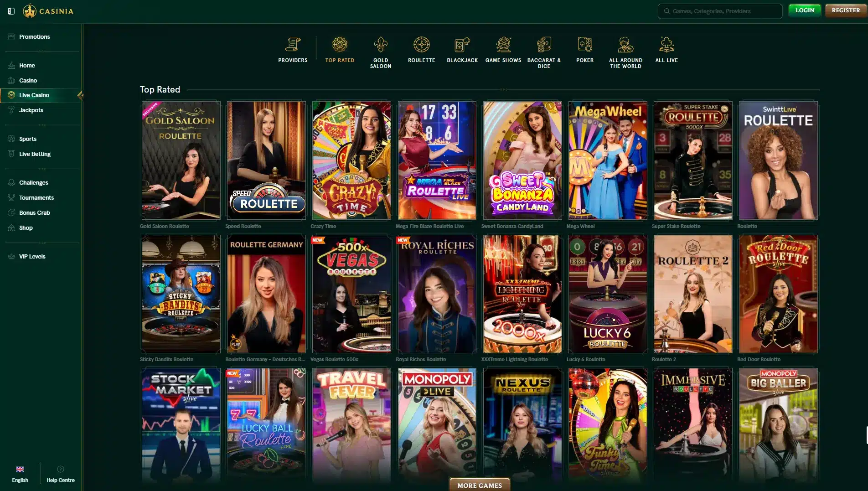
Task: Launch the Lucky 6 Roulette thumbnail
Action: [x=608, y=294]
